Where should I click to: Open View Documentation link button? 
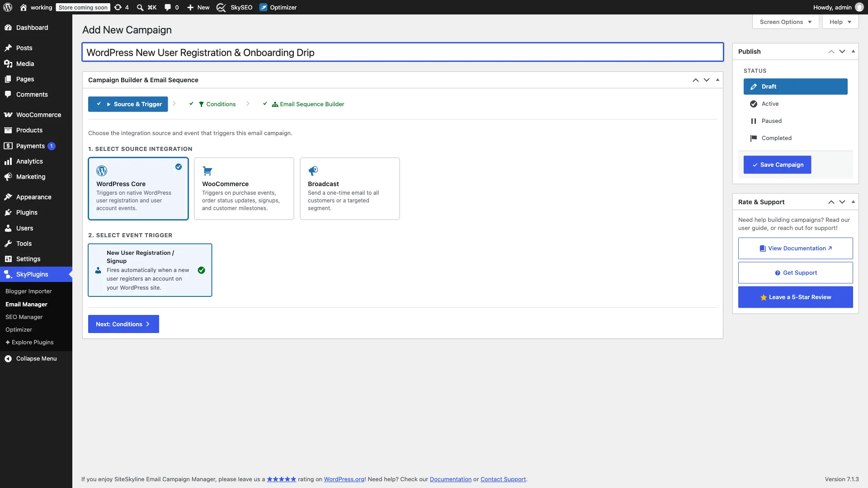(796, 249)
